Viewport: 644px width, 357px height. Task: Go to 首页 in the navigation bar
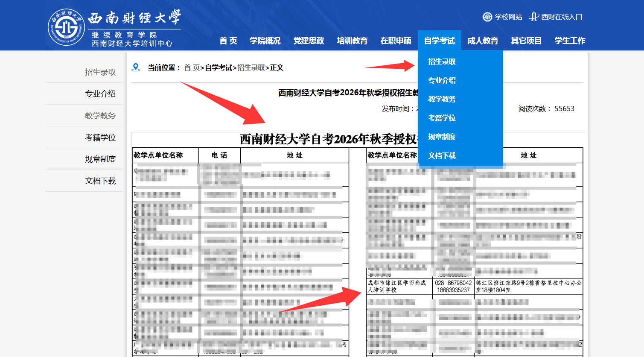pyautogui.click(x=228, y=41)
